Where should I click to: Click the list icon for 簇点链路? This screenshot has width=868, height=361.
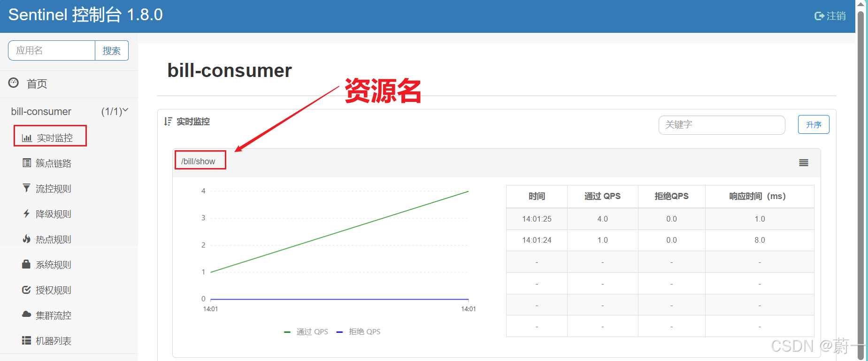pos(27,163)
